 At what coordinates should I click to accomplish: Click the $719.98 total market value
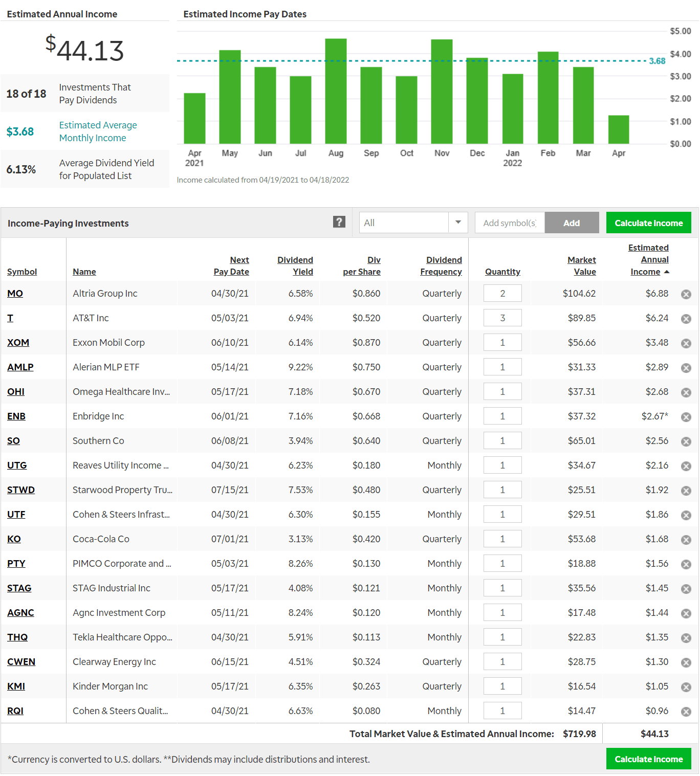pyautogui.click(x=579, y=734)
